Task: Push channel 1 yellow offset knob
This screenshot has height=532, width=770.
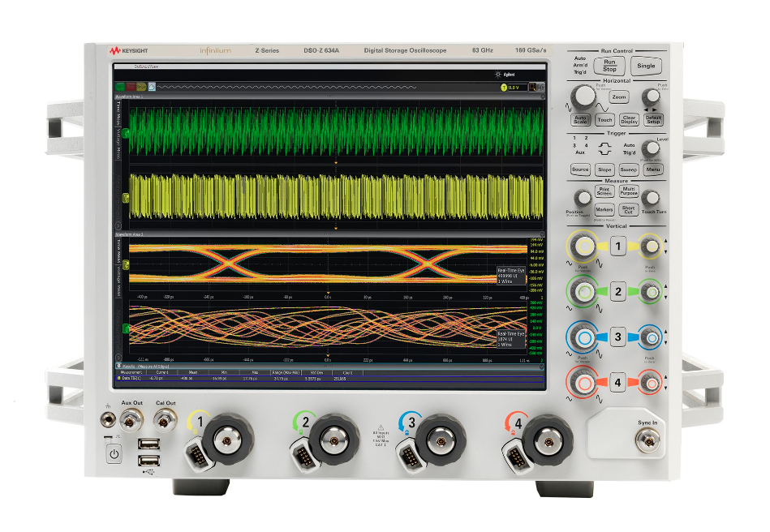Action: 650,247
